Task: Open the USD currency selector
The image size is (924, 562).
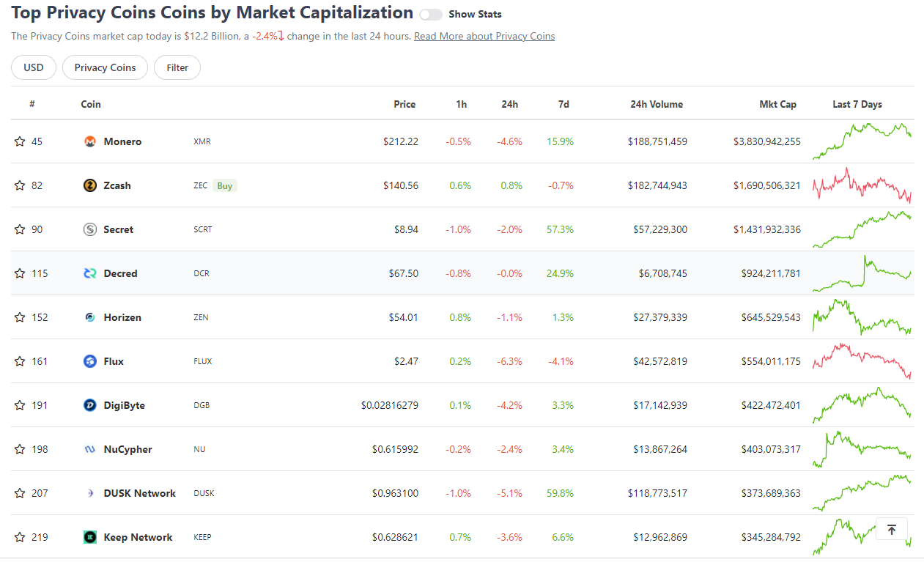Action: coord(33,67)
